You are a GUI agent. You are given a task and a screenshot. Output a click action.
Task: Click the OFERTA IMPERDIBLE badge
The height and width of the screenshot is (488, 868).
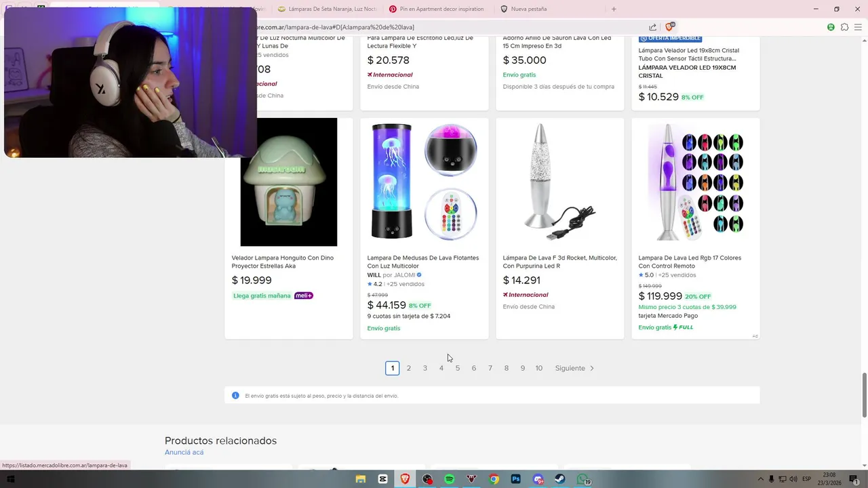point(670,39)
